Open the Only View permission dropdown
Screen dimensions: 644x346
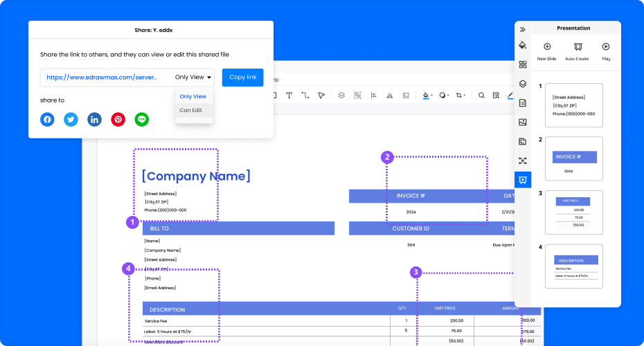(193, 78)
